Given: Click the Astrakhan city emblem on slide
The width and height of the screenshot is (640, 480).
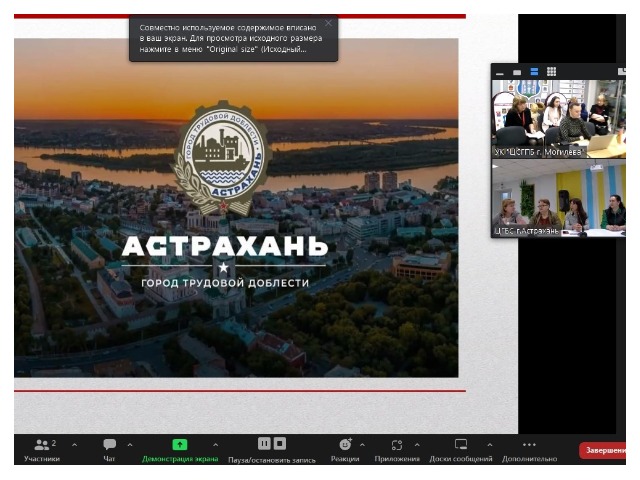Looking at the screenshot, I should pyautogui.click(x=221, y=158).
